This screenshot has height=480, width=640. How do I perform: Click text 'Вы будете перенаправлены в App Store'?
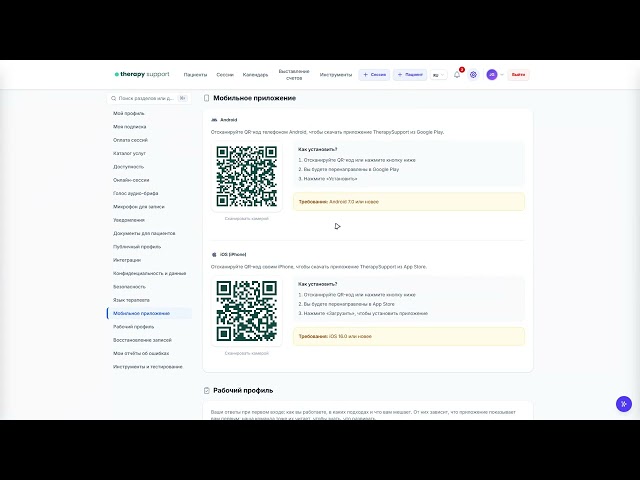click(349, 304)
